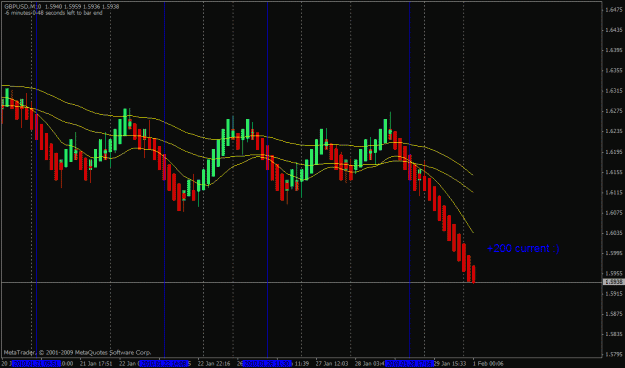Click the 1.6315 price scale label

point(614,91)
